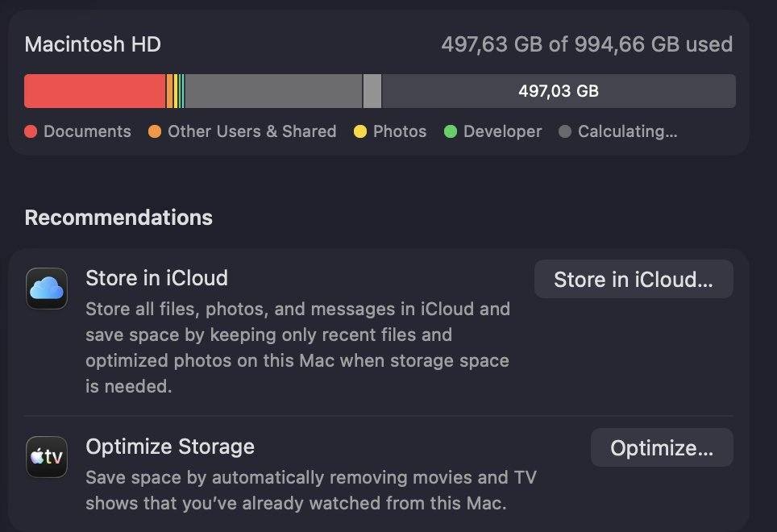This screenshot has height=532, width=777.
Task: Click the orange Other Users & Shared dot
Action: pos(155,131)
